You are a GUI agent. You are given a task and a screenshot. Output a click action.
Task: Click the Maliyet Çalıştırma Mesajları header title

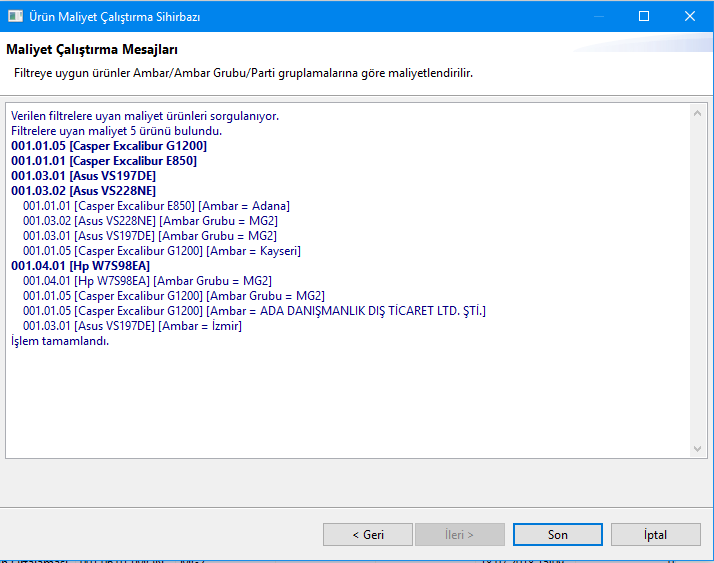pos(93,49)
